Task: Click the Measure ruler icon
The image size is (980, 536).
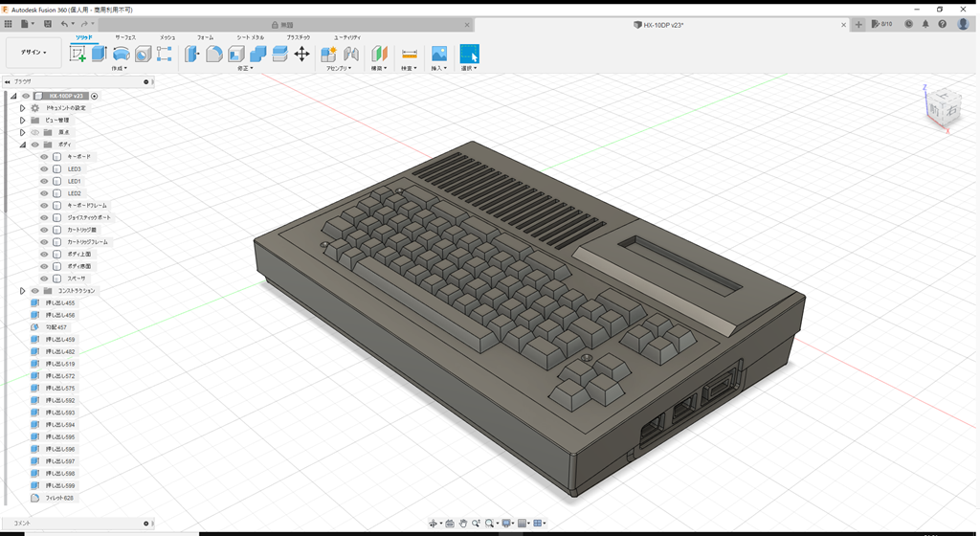Action: (x=409, y=55)
